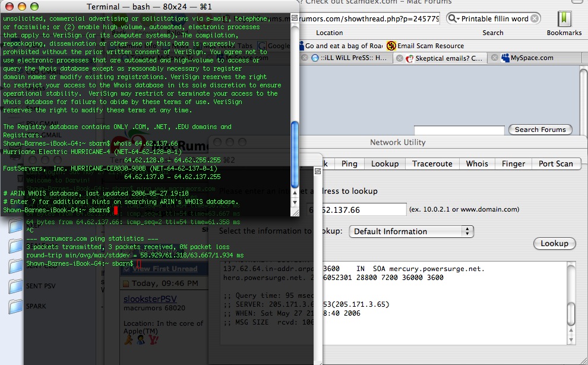This screenshot has height=365, width=588.
Task: Click inside the 'Printable fillin word' search field
Action: pyautogui.click(x=494, y=18)
